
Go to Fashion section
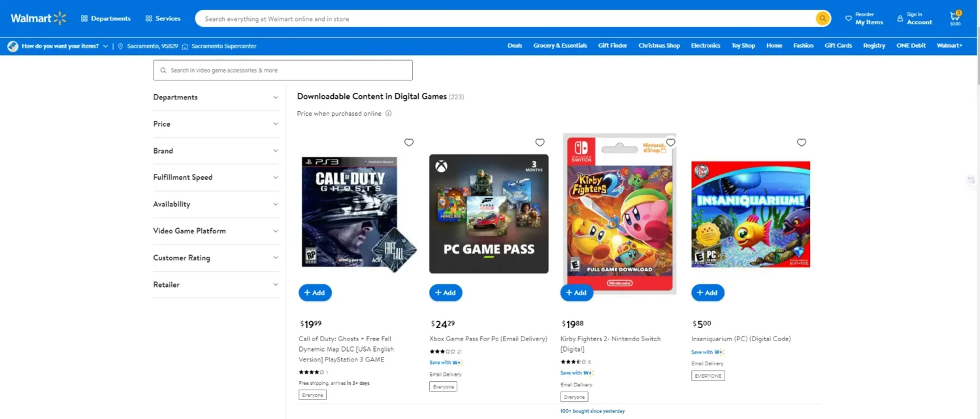[804, 46]
